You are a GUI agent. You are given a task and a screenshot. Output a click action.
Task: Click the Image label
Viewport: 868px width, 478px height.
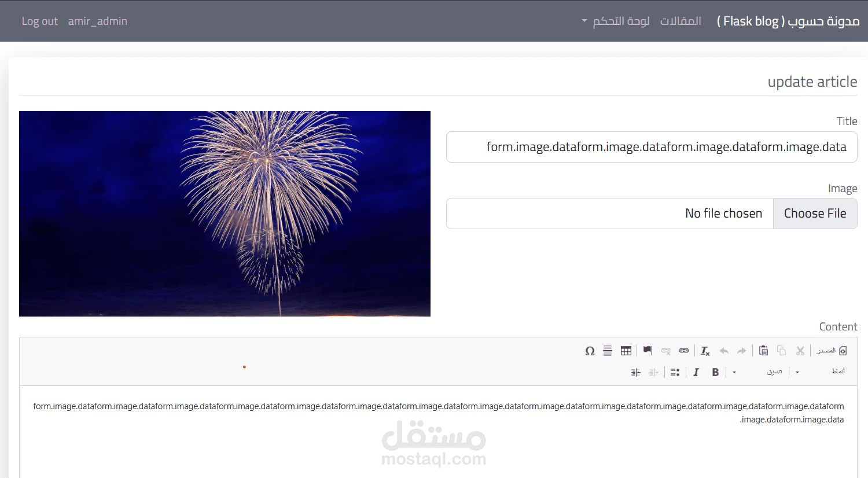(x=843, y=189)
